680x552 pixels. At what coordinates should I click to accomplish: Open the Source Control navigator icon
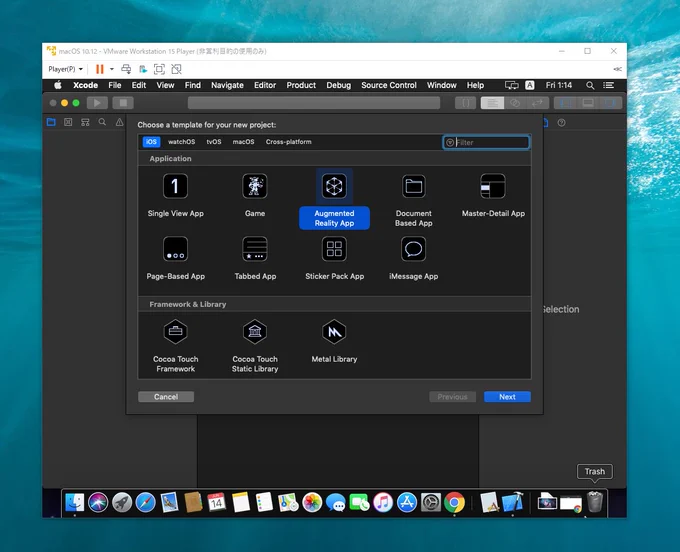(68, 122)
